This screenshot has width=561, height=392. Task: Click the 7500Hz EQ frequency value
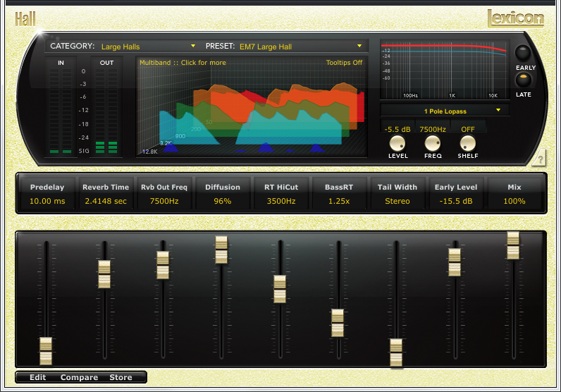pyautogui.click(x=433, y=129)
